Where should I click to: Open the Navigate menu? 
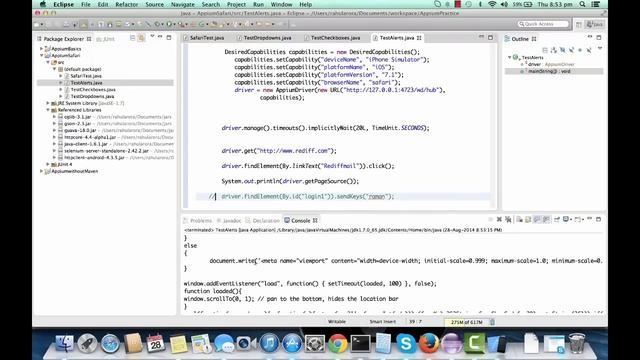[182, 4]
